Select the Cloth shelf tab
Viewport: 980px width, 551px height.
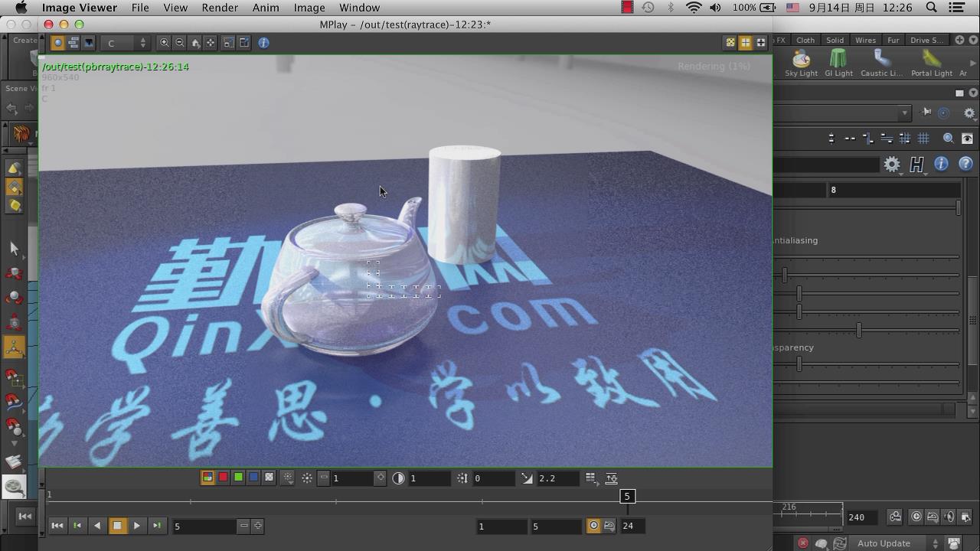805,40
